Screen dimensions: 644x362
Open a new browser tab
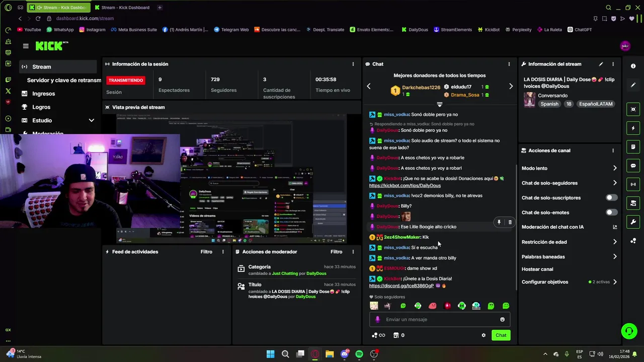159,8
